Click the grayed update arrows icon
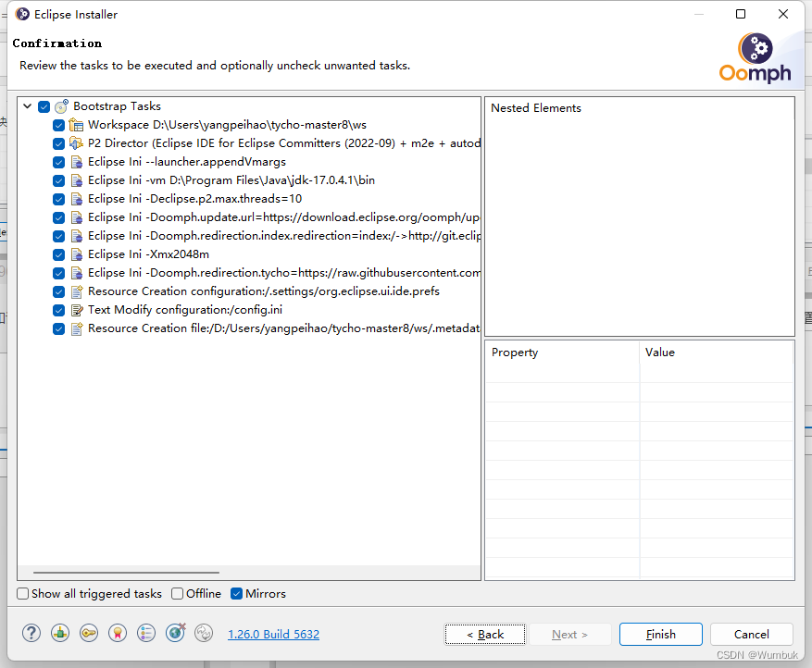Viewport: 812px width, 668px height. 204,633
